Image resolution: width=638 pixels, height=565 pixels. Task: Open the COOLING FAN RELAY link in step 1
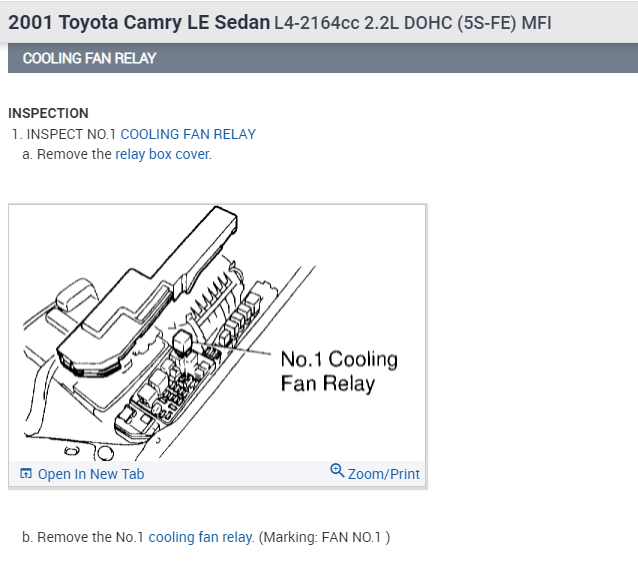point(188,134)
